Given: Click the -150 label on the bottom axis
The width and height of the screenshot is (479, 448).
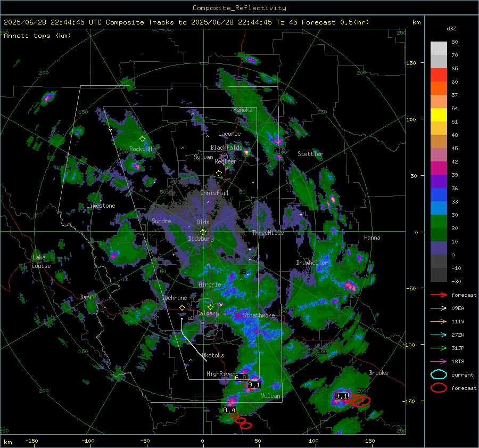Looking at the screenshot, I should click(31, 441).
